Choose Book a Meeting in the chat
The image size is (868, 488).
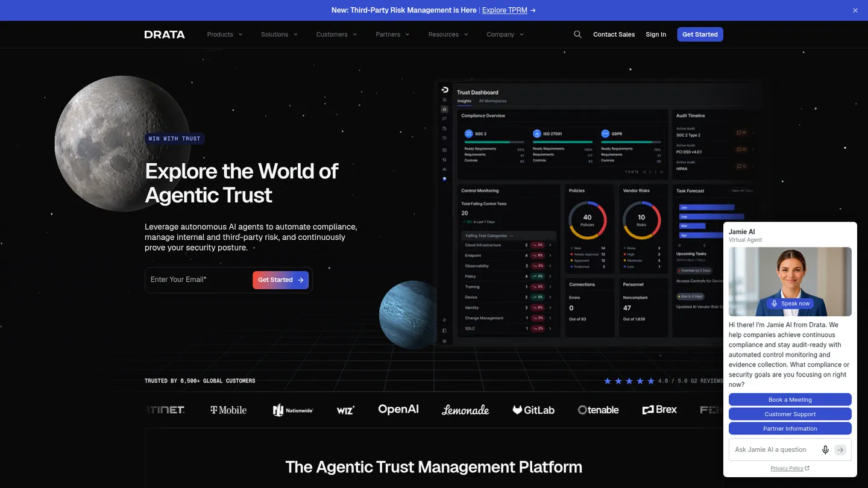pyautogui.click(x=790, y=399)
